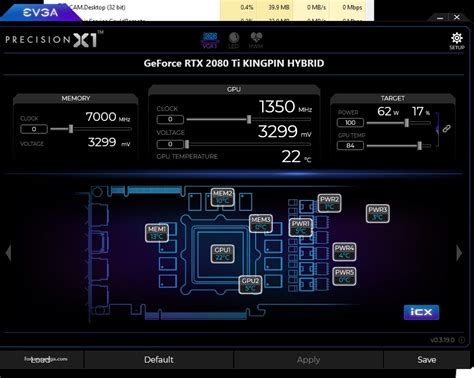Click the GPU voltage slider handle

(x=187, y=144)
